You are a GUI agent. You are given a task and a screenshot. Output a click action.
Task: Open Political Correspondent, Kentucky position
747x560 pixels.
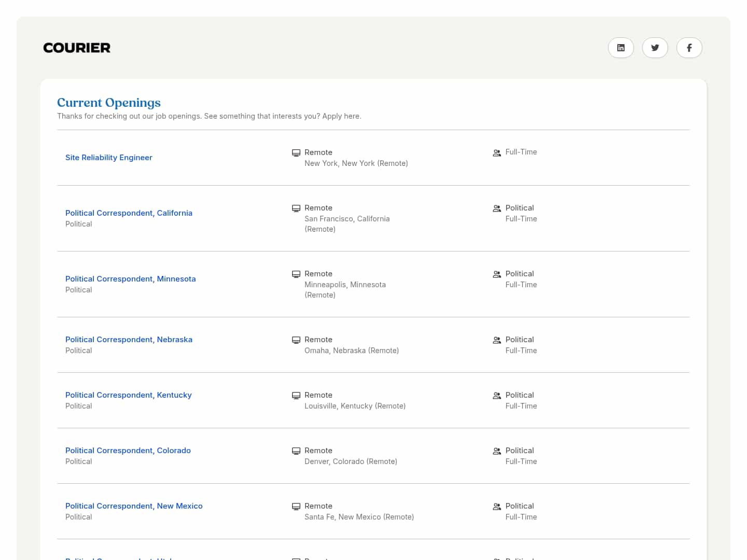(x=129, y=395)
